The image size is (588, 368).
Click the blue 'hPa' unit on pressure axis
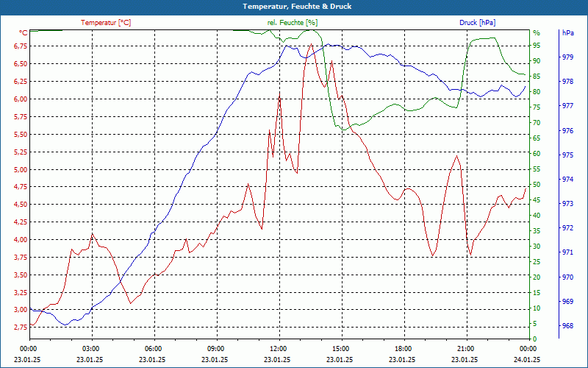[x=567, y=33]
